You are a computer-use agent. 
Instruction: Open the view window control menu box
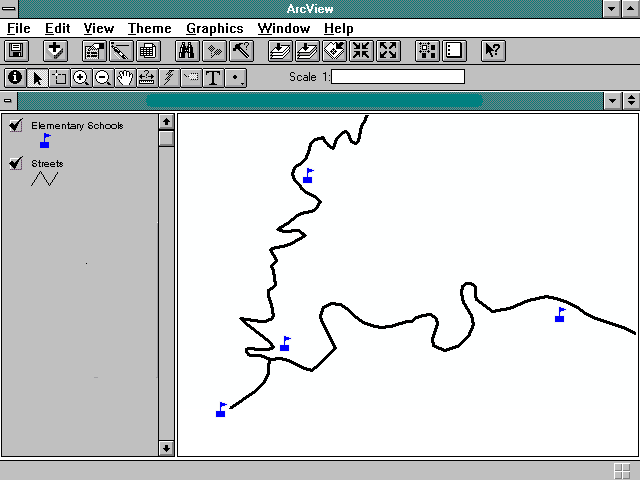coord(9,100)
